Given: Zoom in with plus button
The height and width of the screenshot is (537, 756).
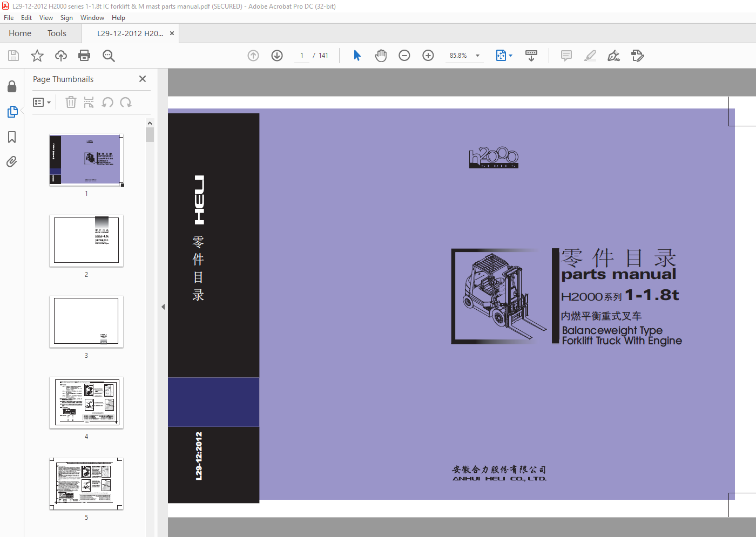Looking at the screenshot, I should (x=428, y=56).
